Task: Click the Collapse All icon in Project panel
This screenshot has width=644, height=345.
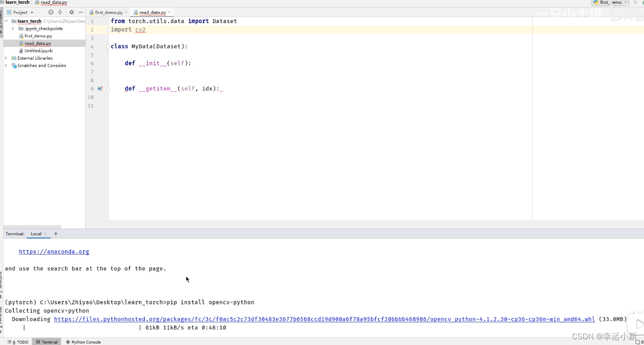Action: click(x=60, y=12)
